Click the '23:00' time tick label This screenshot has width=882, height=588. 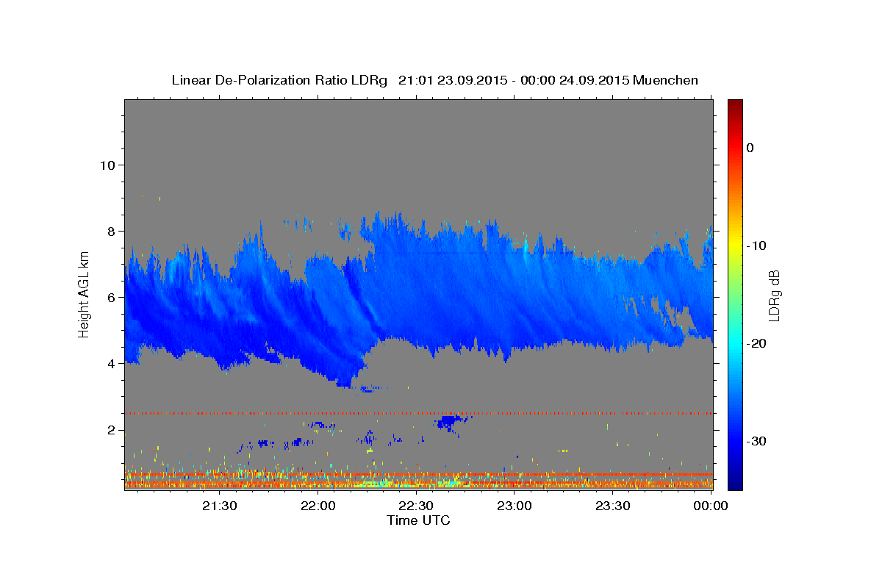click(x=514, y=506)
